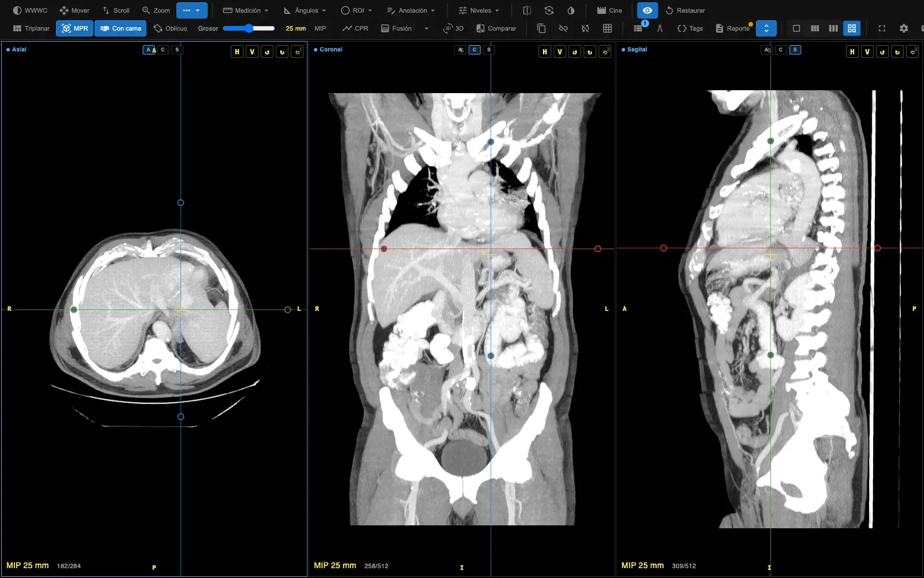The width and height of the screenshot is (924, 578).
Task: Click the Cine playback button
Action: pyautogui.click(x=609, y=10)
